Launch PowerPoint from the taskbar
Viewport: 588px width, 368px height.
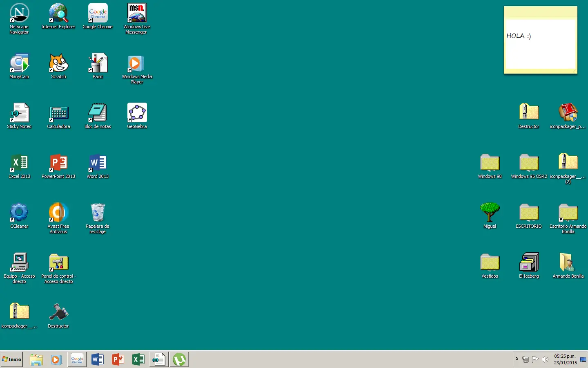pyautogui.click(x=118, y=359)
